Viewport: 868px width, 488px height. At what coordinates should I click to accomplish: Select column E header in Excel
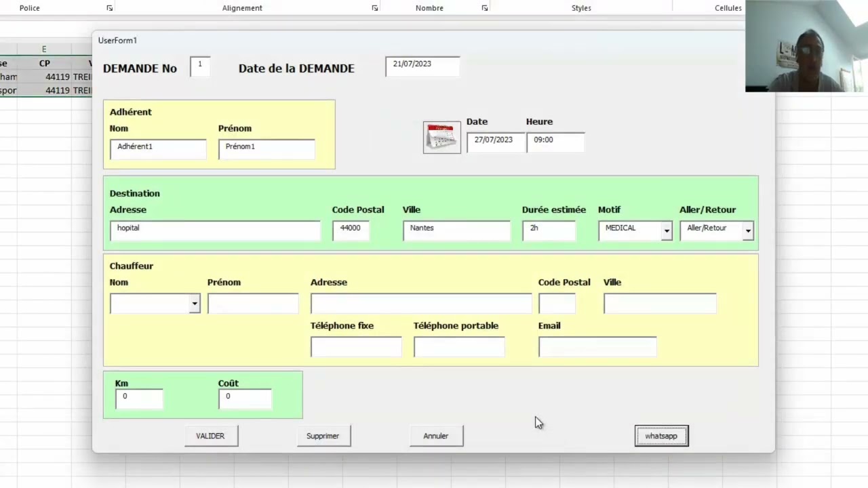pos(44,49)
